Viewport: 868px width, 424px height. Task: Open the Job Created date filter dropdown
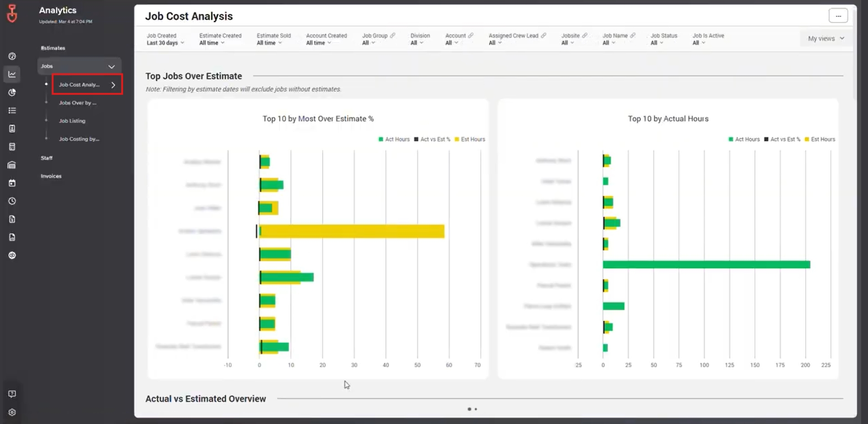(x=165, y=42)
